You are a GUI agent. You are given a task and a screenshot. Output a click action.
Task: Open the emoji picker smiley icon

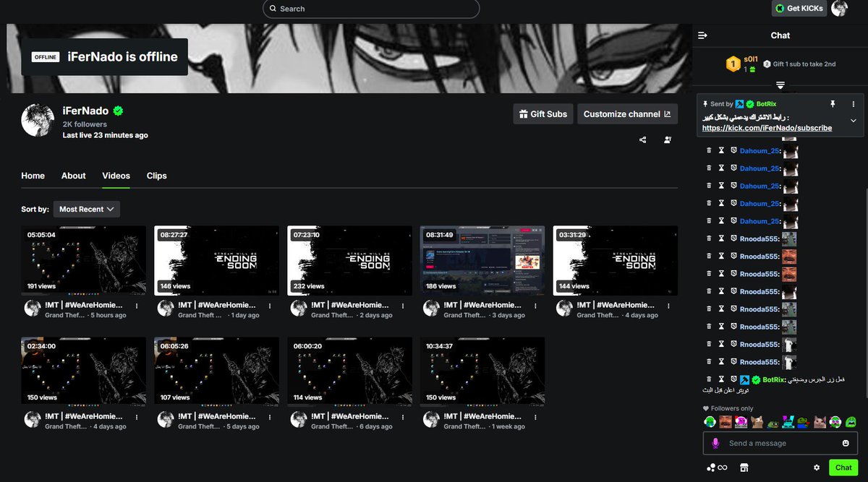coord(846,443)
